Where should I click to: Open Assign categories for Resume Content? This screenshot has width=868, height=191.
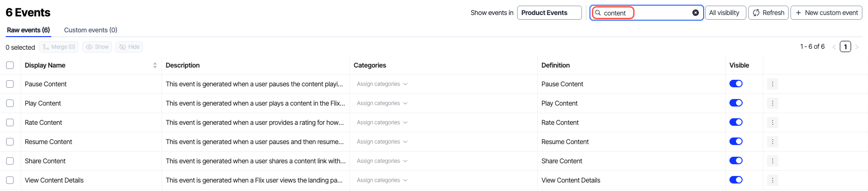(x=382, y=142)
